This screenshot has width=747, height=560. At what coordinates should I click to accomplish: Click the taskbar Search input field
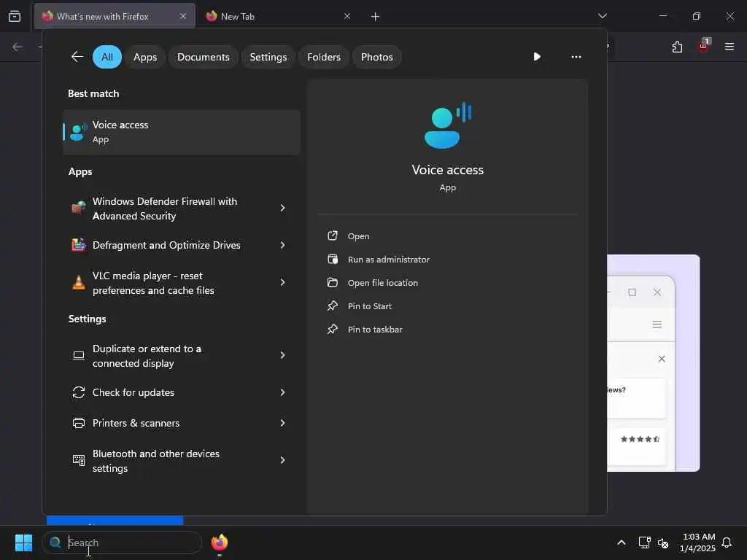[122, 542]
